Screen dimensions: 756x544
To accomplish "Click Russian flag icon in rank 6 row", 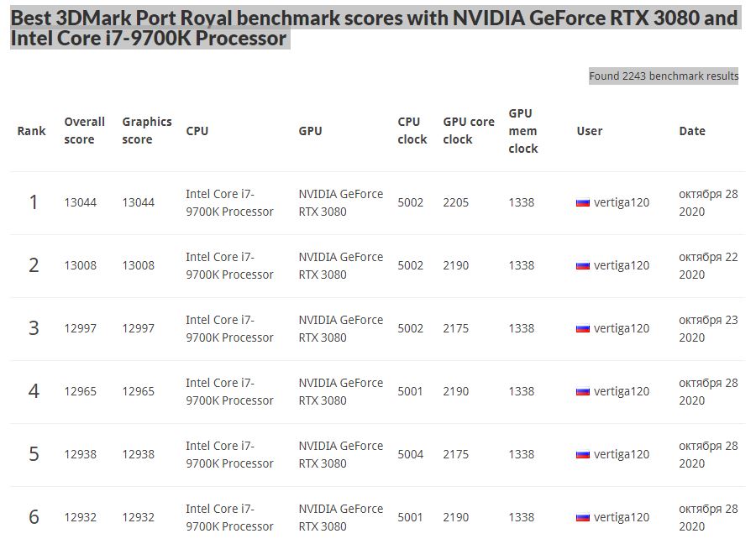I will [583, 518].
